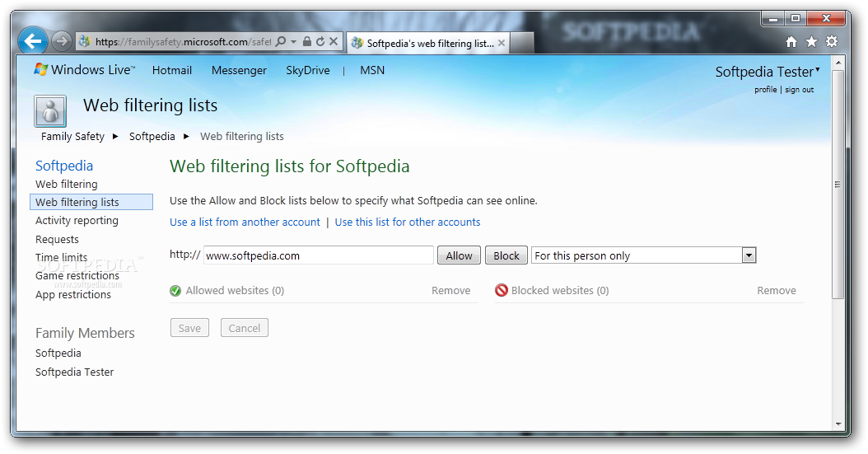This screenshot has height=454, width=868.
Task: Click the website URL input field
Action: point(319,255)
